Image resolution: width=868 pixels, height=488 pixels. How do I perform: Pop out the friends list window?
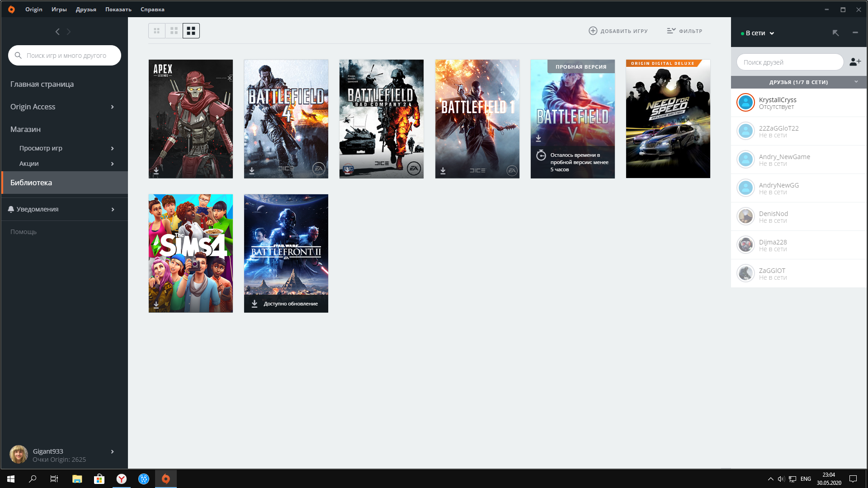point(835,33)
